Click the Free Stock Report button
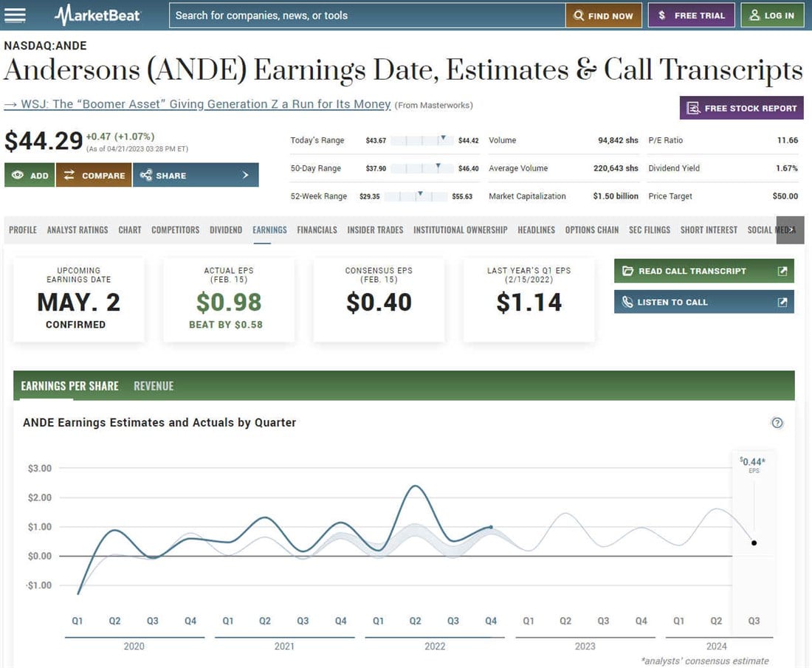This screenshot has height=668, width=812. click(741, 108)
